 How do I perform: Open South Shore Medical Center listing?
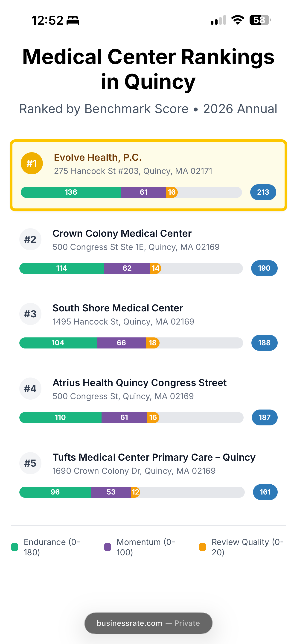pyautogui.click(x=118, y=308)
